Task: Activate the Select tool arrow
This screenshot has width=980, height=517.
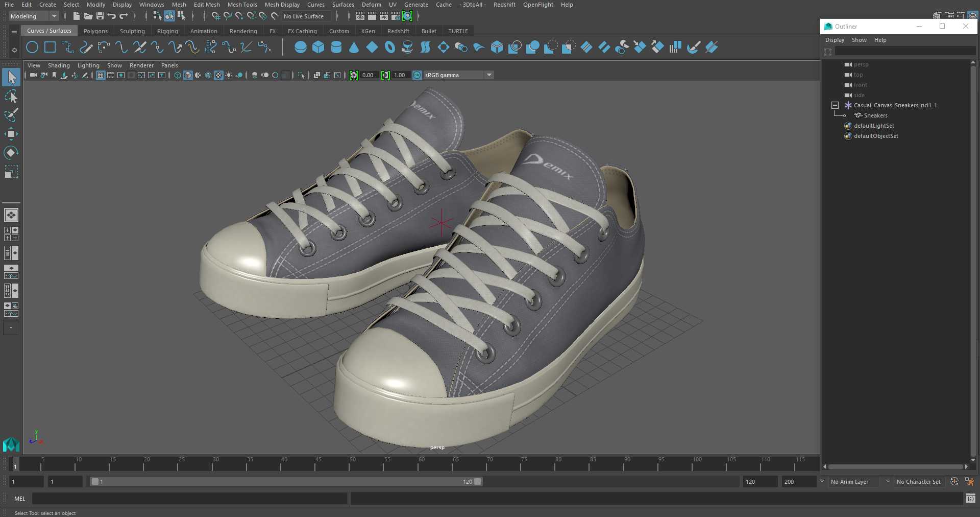Action: point(11,78)
